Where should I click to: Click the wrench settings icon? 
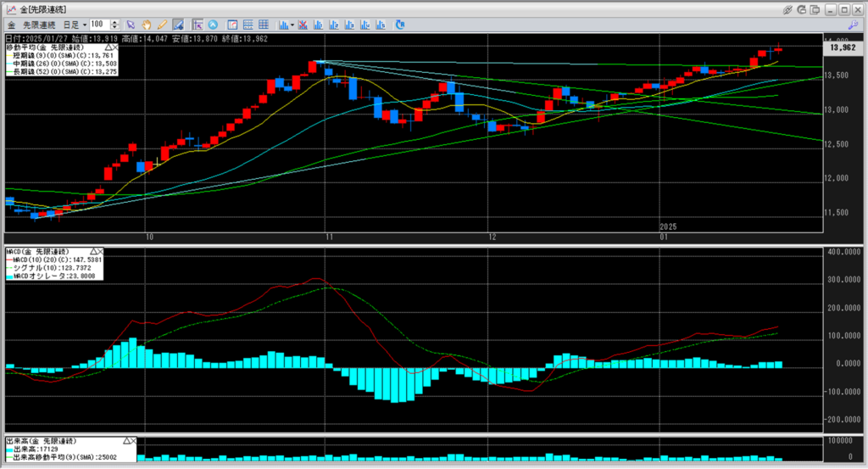pyautogui.click(x=853, y=25)
